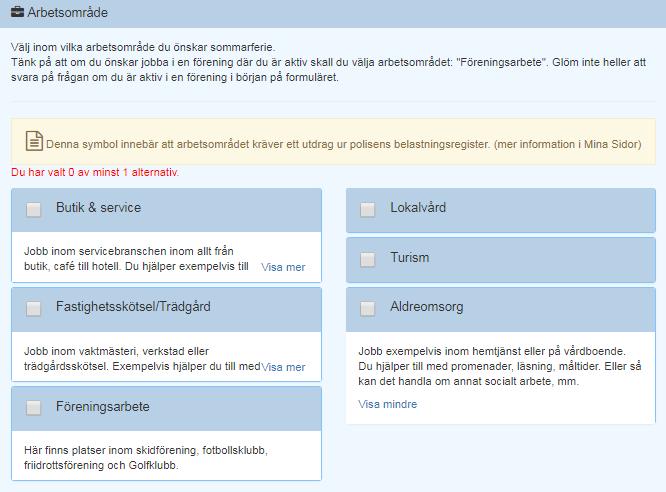Click the Butik & service heading
The width and height of the screenshot is (666, 492).
tap(99, 208)
